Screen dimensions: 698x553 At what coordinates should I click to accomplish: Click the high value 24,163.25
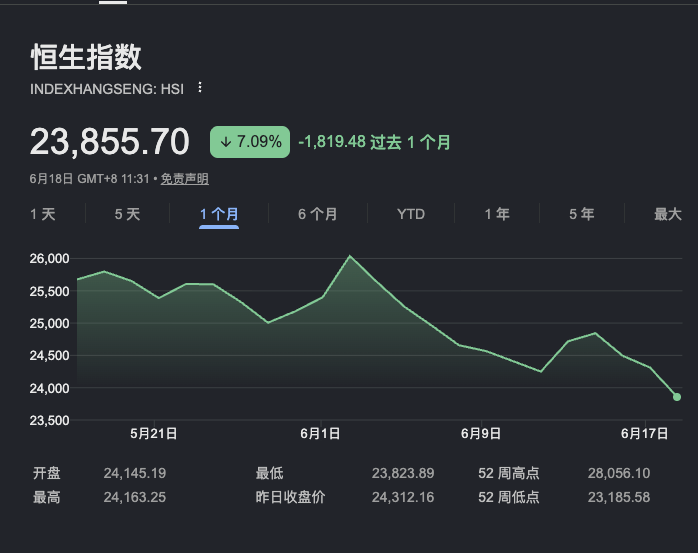click(135, 497)
